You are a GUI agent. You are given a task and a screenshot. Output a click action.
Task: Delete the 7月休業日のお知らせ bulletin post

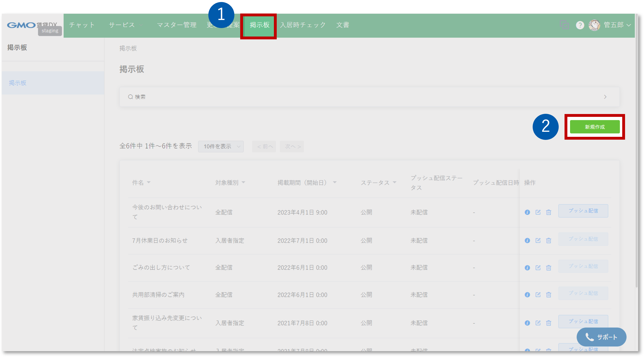click(549, 240)
